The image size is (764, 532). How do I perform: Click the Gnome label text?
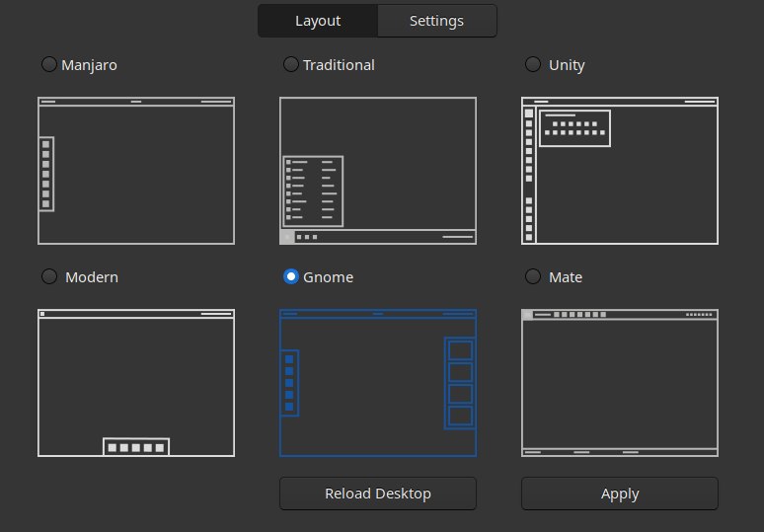[x=328, y=277]
